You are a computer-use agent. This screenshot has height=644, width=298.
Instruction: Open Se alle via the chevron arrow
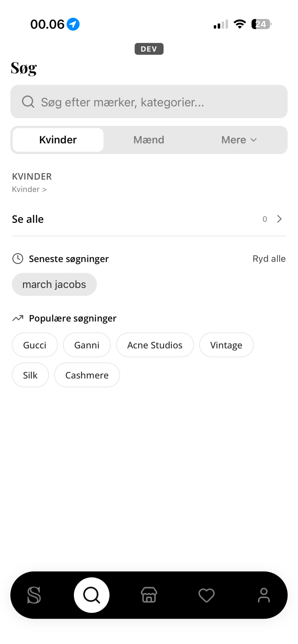point(280,219)
